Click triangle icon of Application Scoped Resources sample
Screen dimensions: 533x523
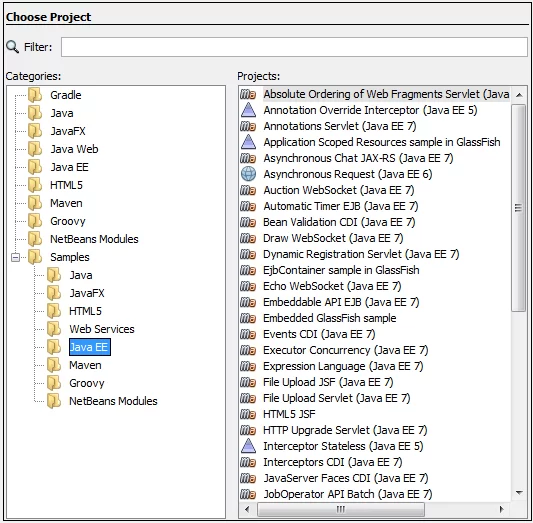click(248, 142)
